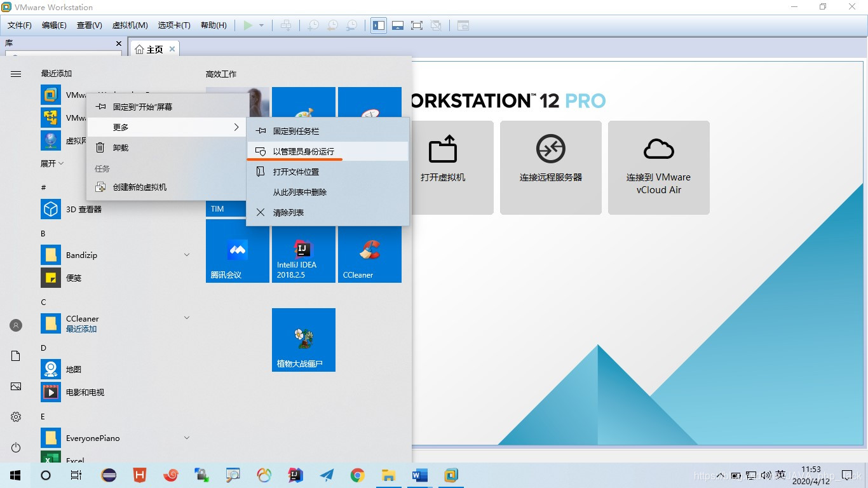Click the Windows Start button on taskbar
Screen dimensions: 868x488
(15, 475)
